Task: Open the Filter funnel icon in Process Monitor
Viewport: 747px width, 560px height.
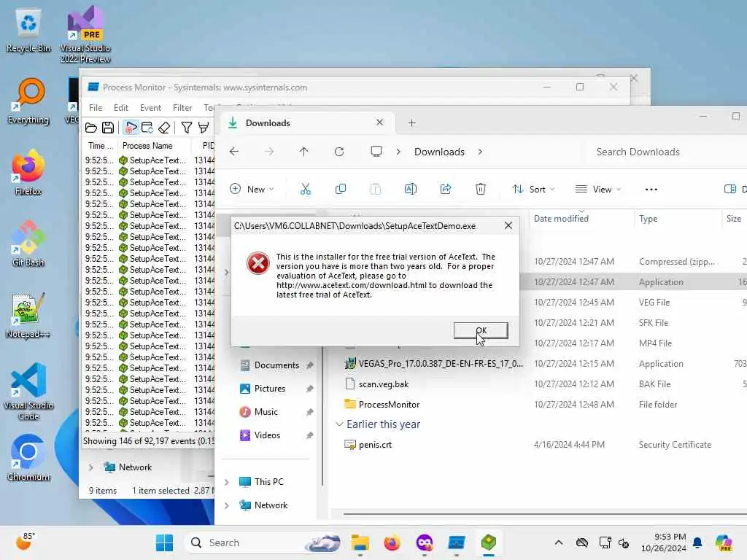Action: coord(187,128)
